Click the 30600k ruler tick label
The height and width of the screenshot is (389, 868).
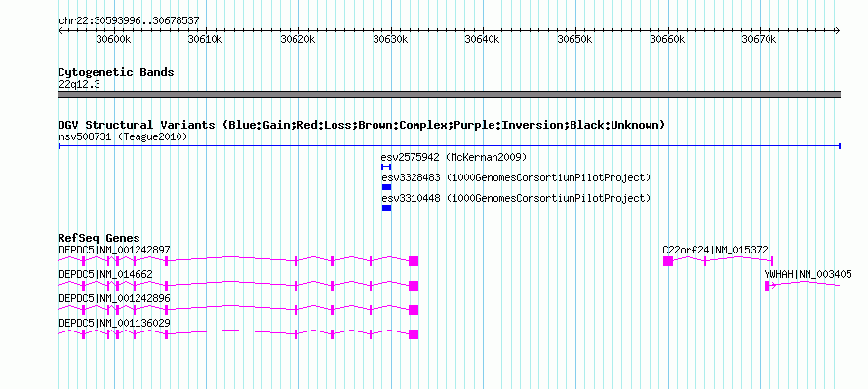[113, 39]
